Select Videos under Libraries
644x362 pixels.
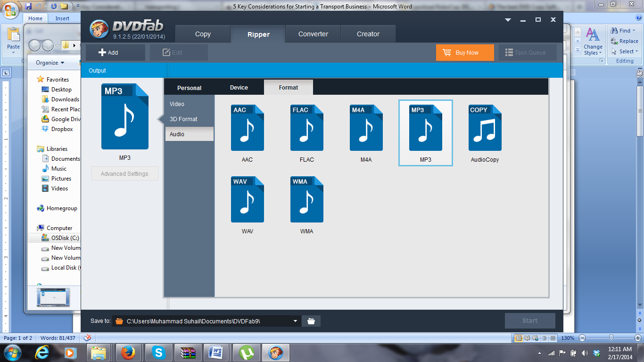tap(55, 189)
